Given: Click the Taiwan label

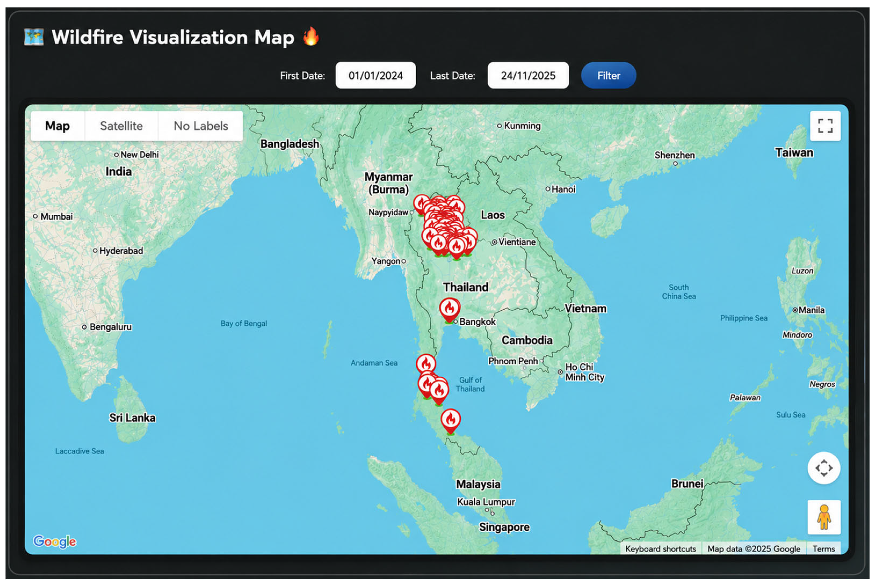Looking at the screenshot, I should pyautogui.click(x=794, y=153).
